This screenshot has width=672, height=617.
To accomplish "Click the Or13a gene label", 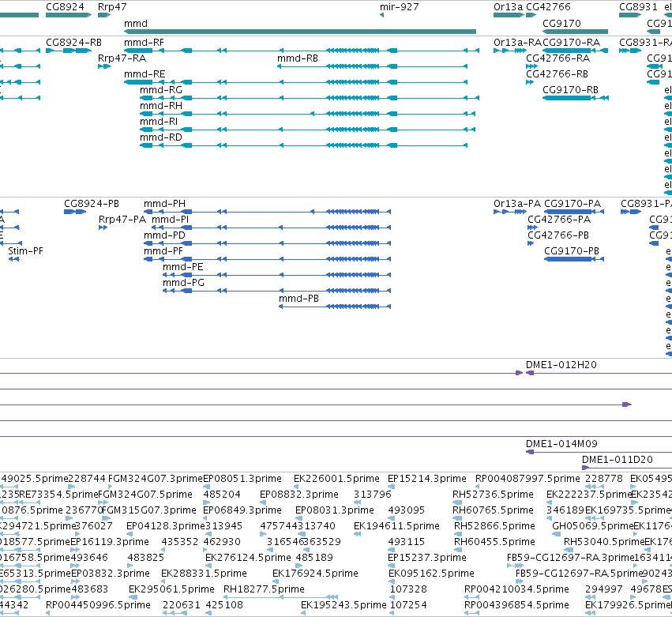I will [x=508, y=7].
